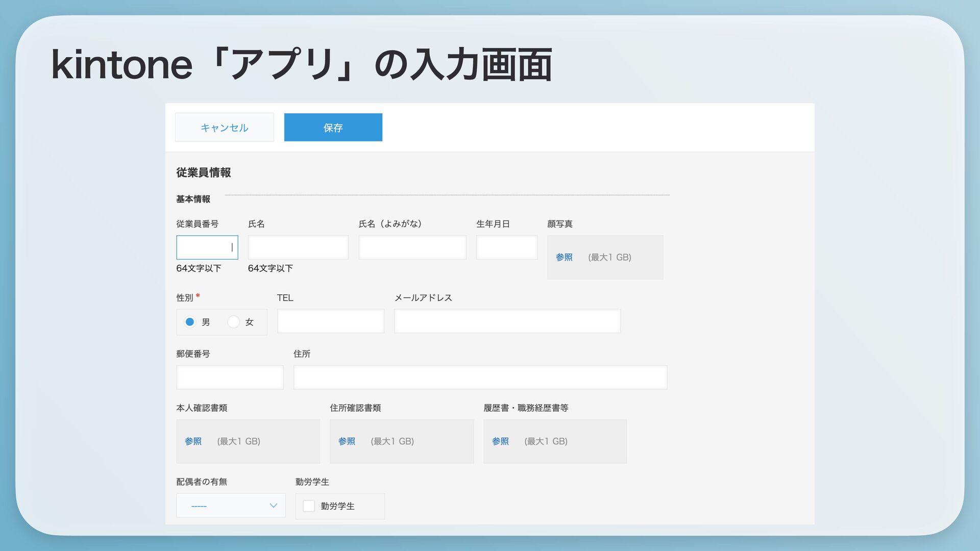Click 参照 link under 顔写真
Viewport: 980px width, 551px height.
pyautogui.click(x=564, y=258)
